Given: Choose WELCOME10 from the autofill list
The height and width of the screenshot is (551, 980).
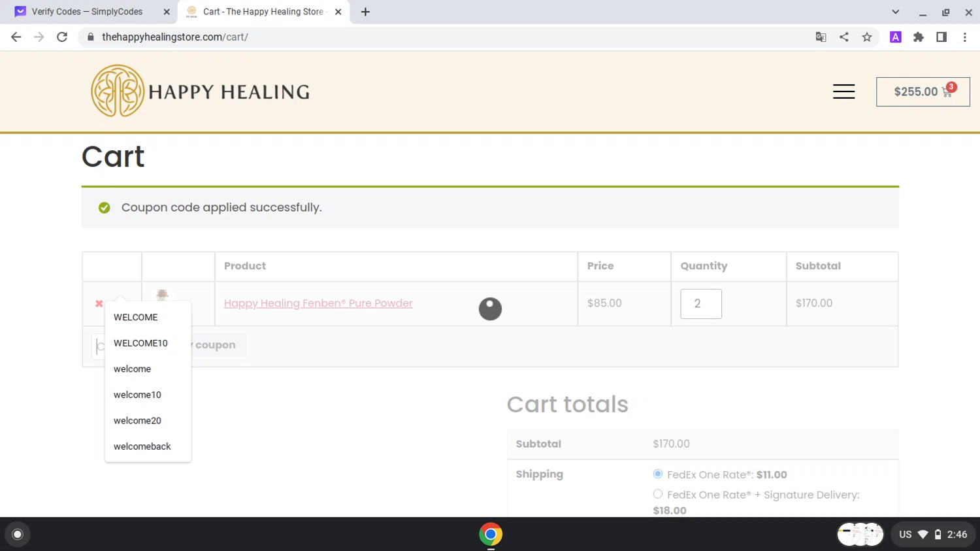Looking at the screenshot, I should [x=148, y=343].
